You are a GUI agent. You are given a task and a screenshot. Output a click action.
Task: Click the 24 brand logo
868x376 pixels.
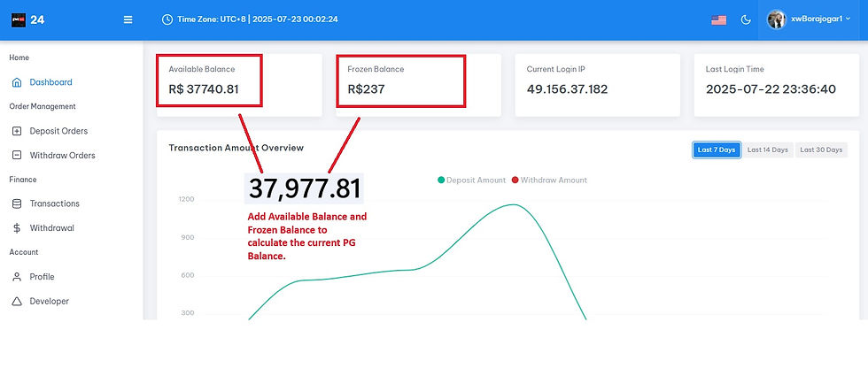[x=27, y=19]
